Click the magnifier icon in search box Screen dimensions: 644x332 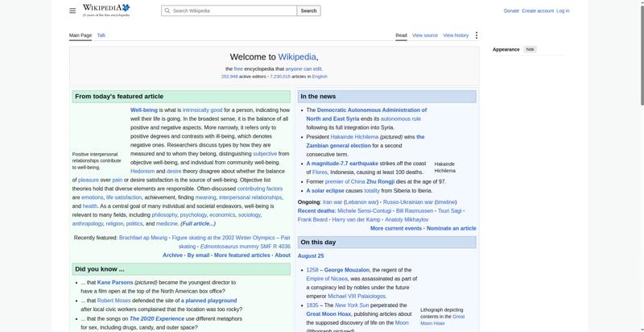167,10
